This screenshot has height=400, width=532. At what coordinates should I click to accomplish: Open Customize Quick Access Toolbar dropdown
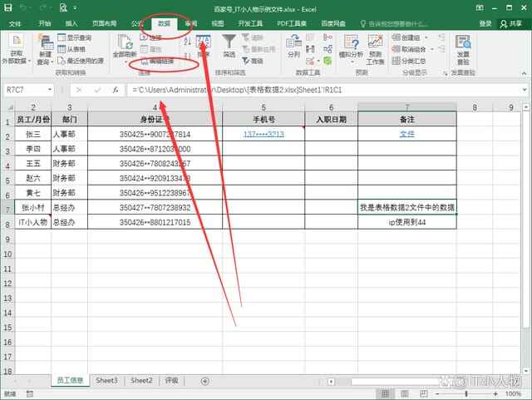click(75, 7)
